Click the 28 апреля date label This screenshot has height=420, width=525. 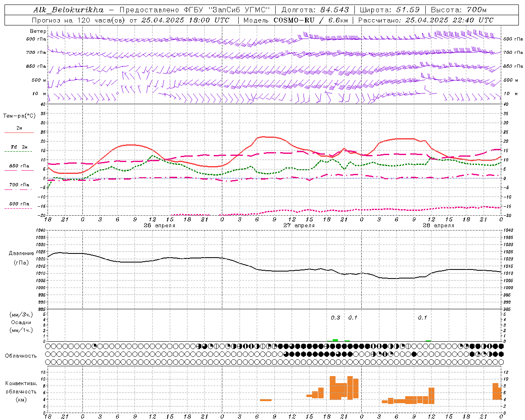(x=438, y=226)
